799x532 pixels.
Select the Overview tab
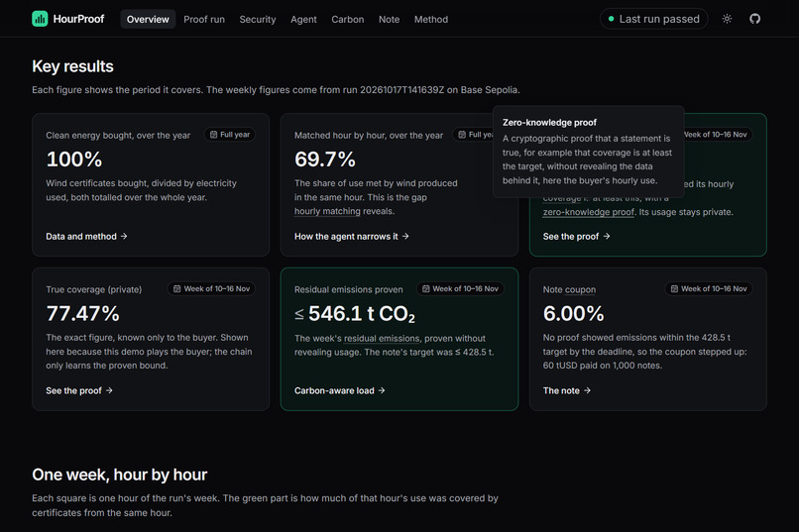coord(148,20)
